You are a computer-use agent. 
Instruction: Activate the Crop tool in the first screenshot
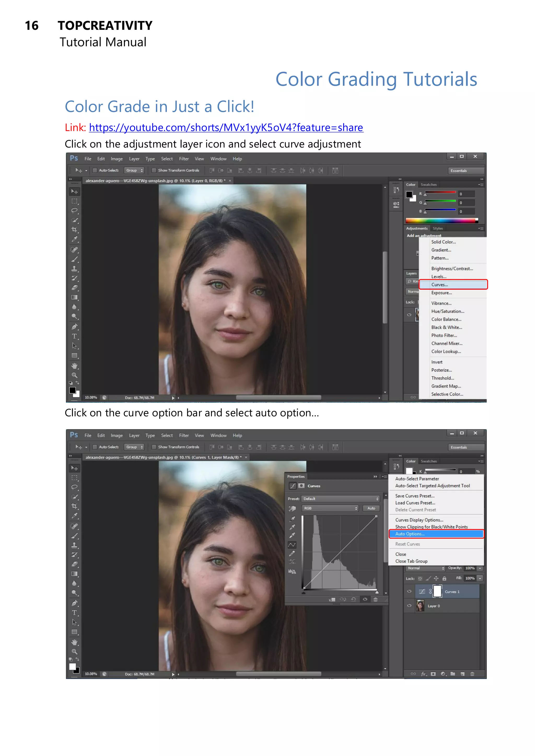coord(74,230)
